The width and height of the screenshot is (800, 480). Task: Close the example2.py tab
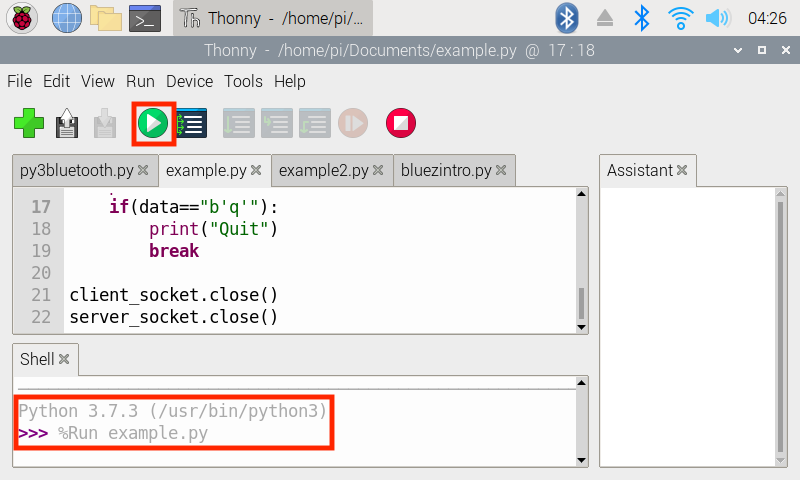tap(378, 170)
